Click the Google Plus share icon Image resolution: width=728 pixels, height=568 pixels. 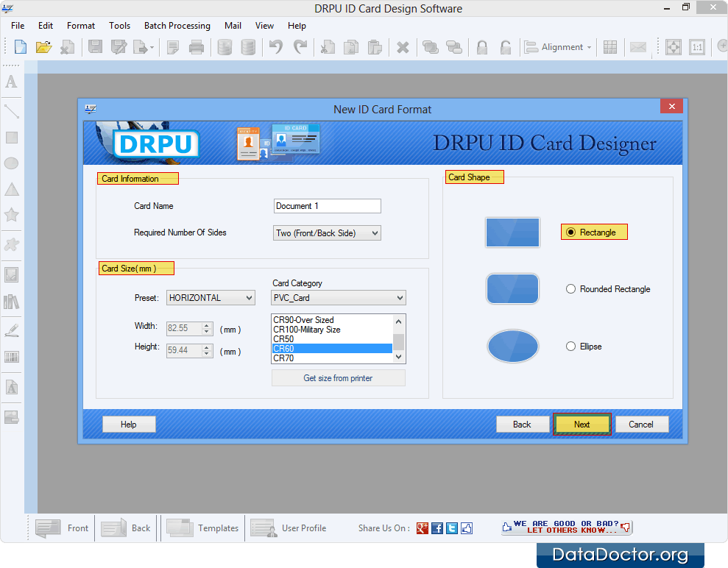point(422,528)
